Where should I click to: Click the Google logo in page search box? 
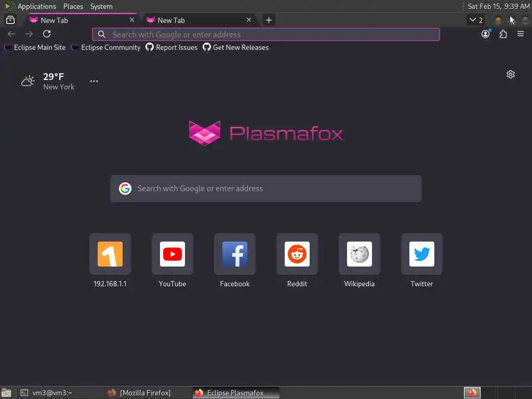125,188
